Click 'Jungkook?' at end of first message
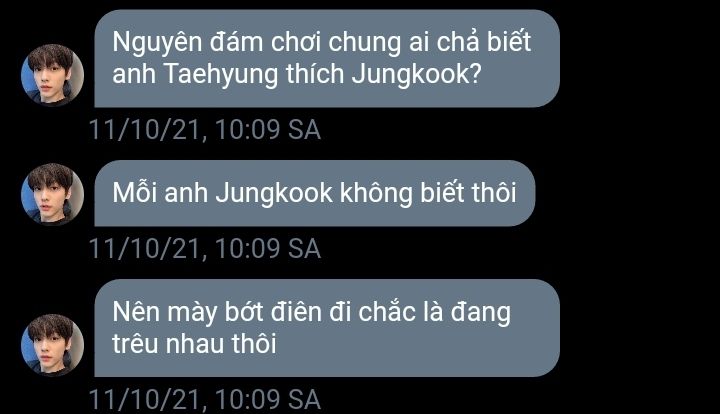This screenshot has height=414, width=720. [416, 75]
